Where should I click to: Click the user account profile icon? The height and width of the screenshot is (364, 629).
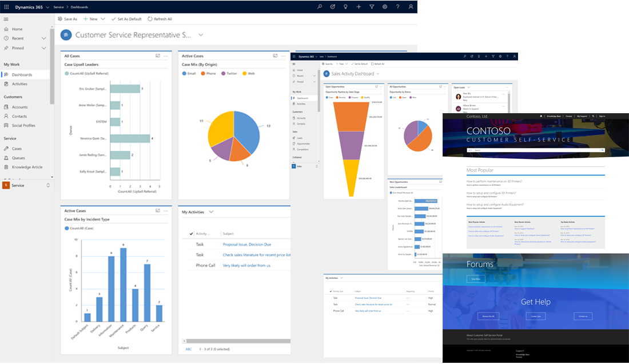[411, 7]
